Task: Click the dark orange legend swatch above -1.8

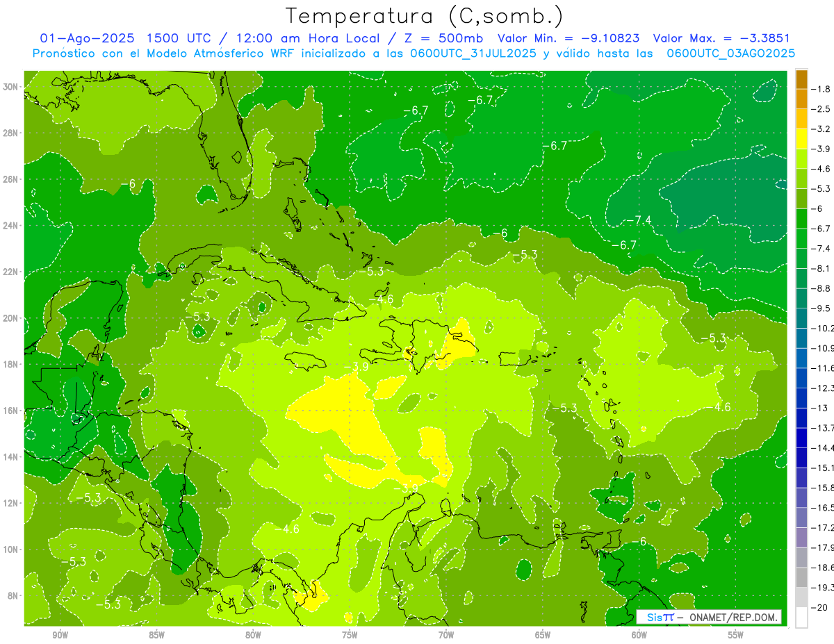Action: pyautogui.click(x=801, y=79)
